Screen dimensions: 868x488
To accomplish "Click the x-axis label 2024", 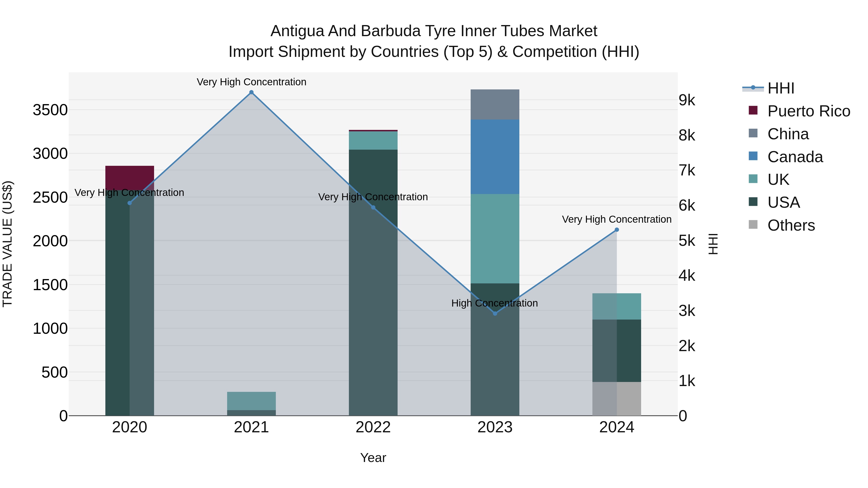I will tap(617, 427).
